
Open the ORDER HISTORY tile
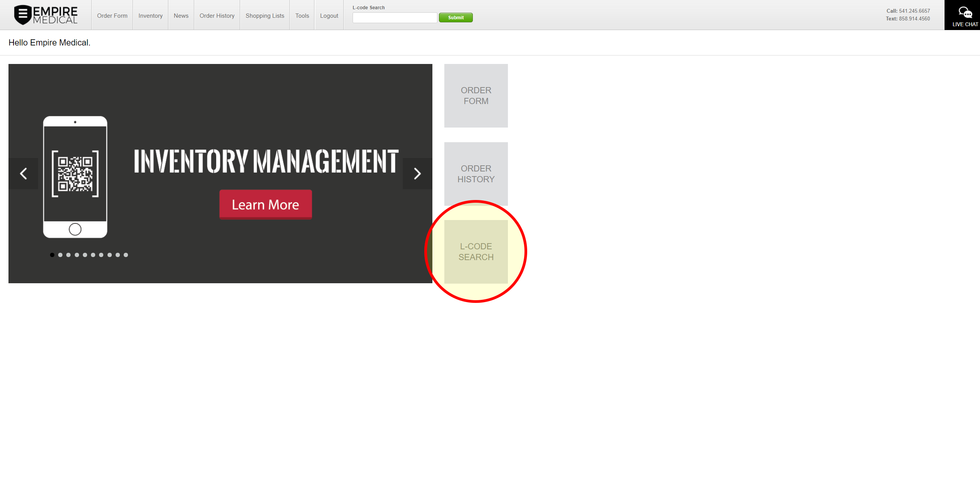[x=476, y=174]
